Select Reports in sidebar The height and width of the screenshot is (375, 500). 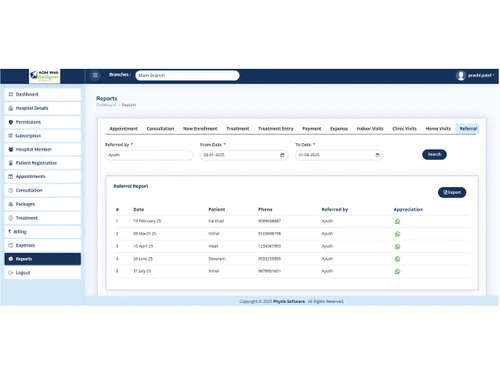point(43,259)
